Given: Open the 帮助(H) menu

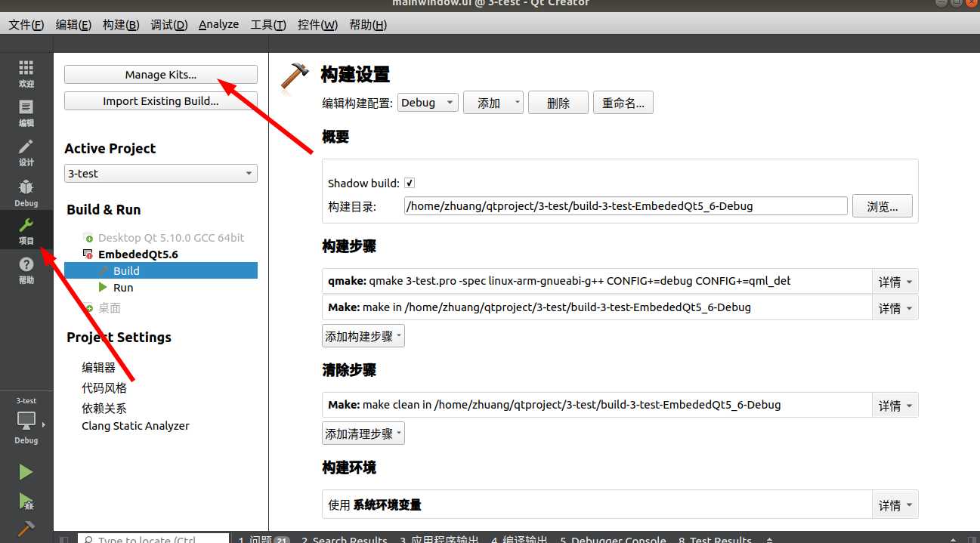Looking at the screenshot, I should (x=368, y=25).
